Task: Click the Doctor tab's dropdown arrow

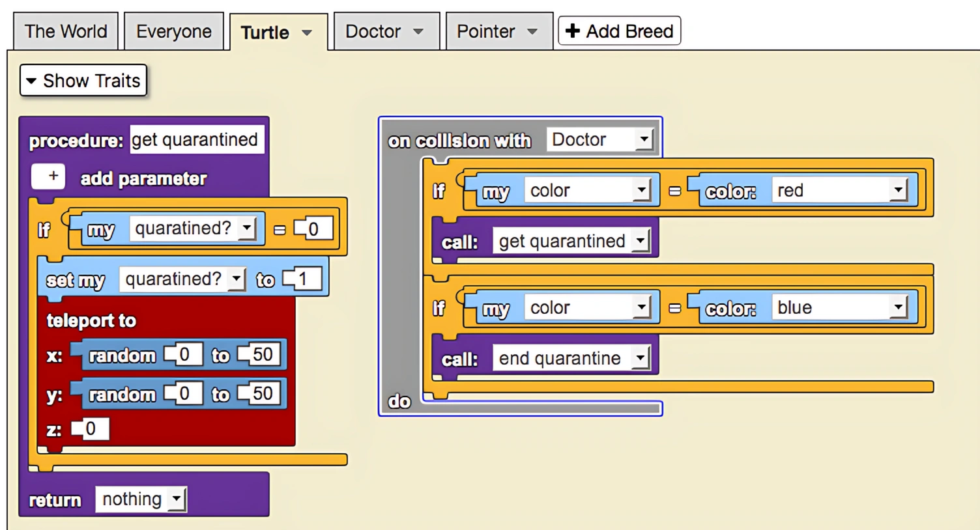Action: pyautogui.click(x=418, y=31)
